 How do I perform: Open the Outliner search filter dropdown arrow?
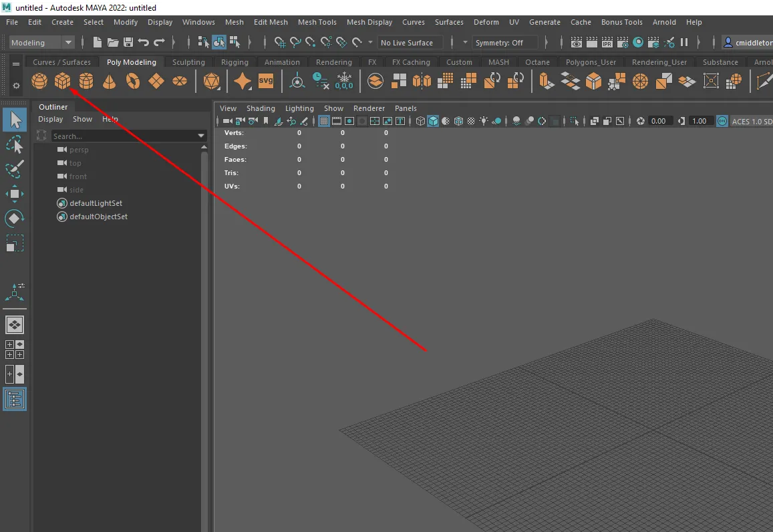coord(200,136)
